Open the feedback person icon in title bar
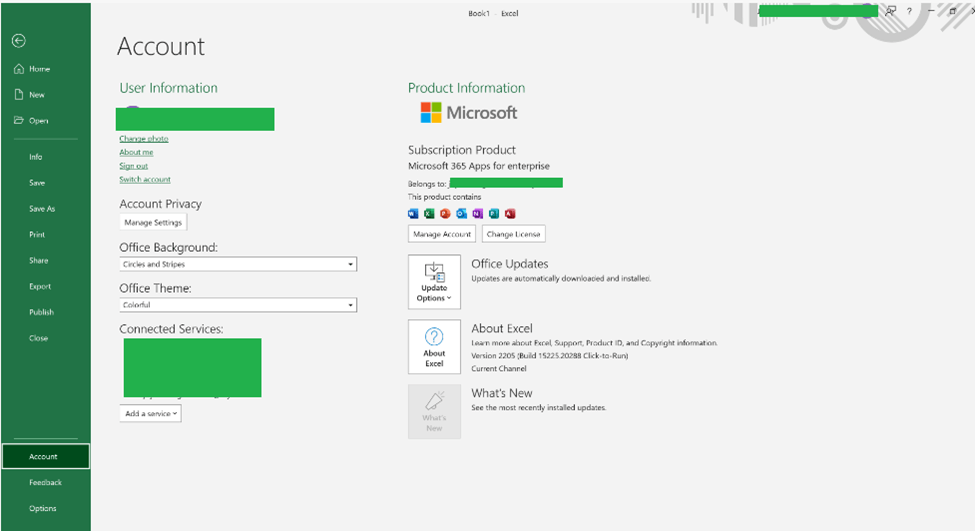Screen dimensions: 975x531 890,11
